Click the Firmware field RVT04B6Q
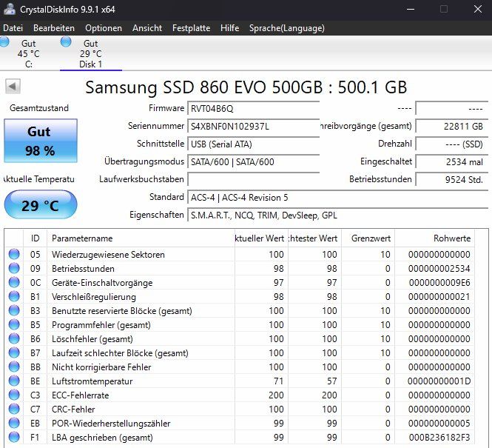 click(x=253, y=109)
